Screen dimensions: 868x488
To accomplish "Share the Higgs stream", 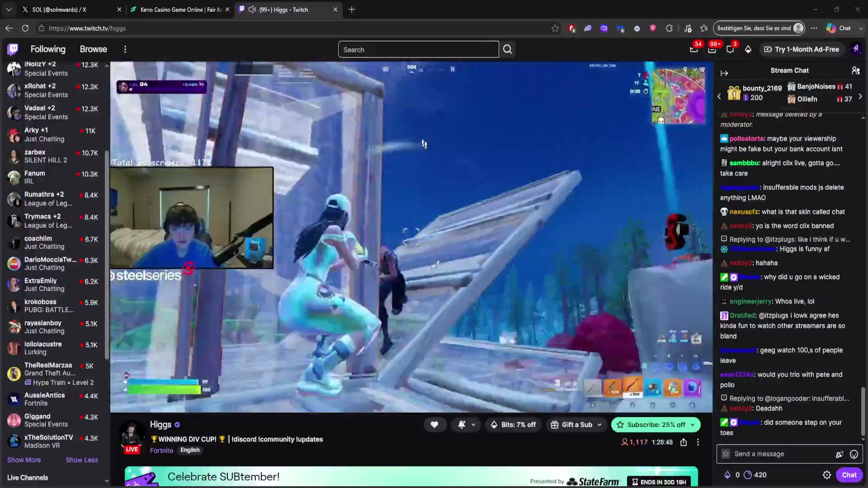I will coord(684,442).
